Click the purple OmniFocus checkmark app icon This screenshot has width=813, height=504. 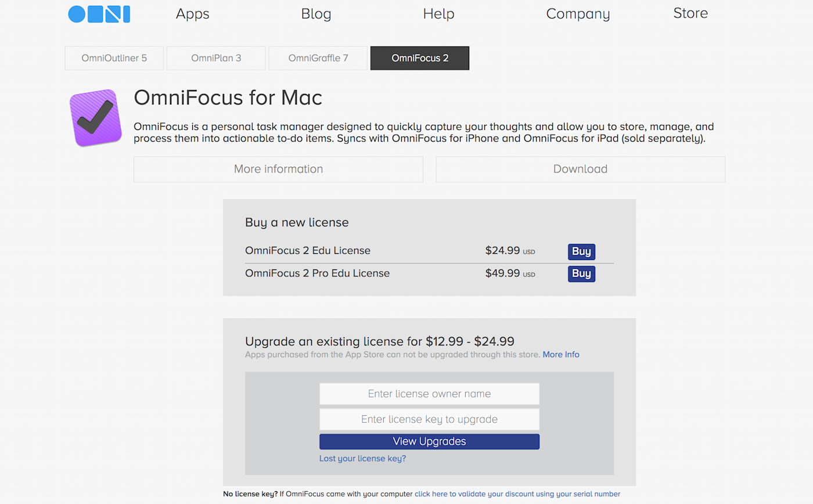click(96, 118)
